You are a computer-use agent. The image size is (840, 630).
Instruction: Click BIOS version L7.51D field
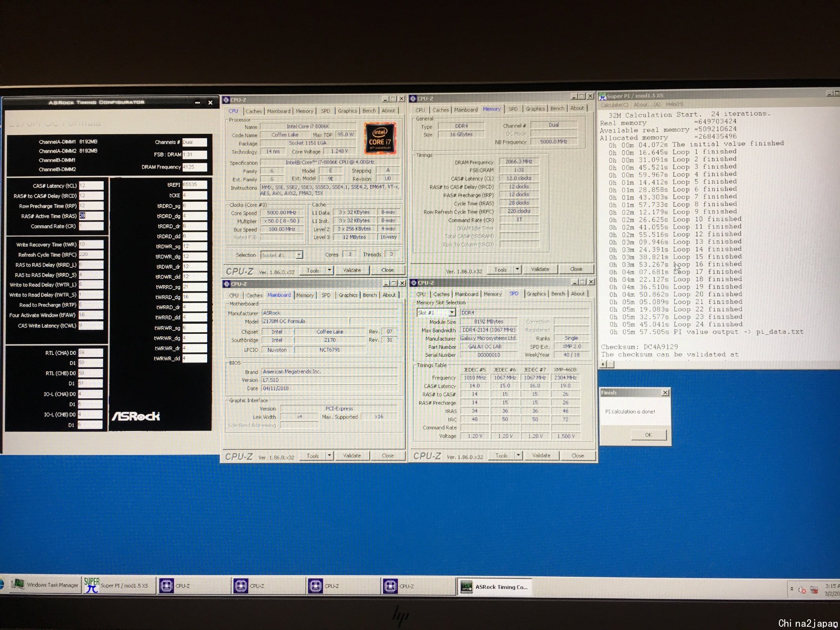(x=330, y=380)
